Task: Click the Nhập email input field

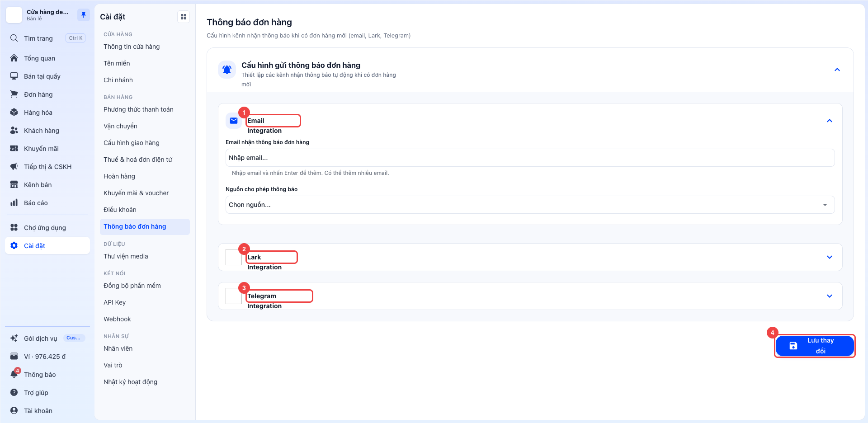Action: [530, 158]
